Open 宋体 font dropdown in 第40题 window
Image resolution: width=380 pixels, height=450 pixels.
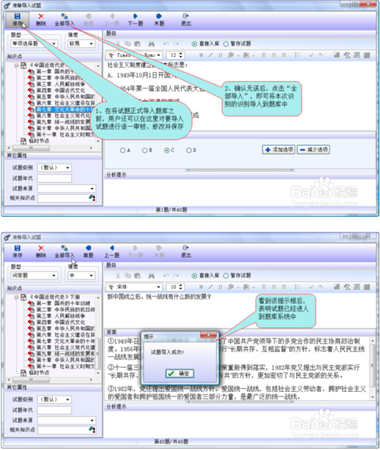click(135, 287)
